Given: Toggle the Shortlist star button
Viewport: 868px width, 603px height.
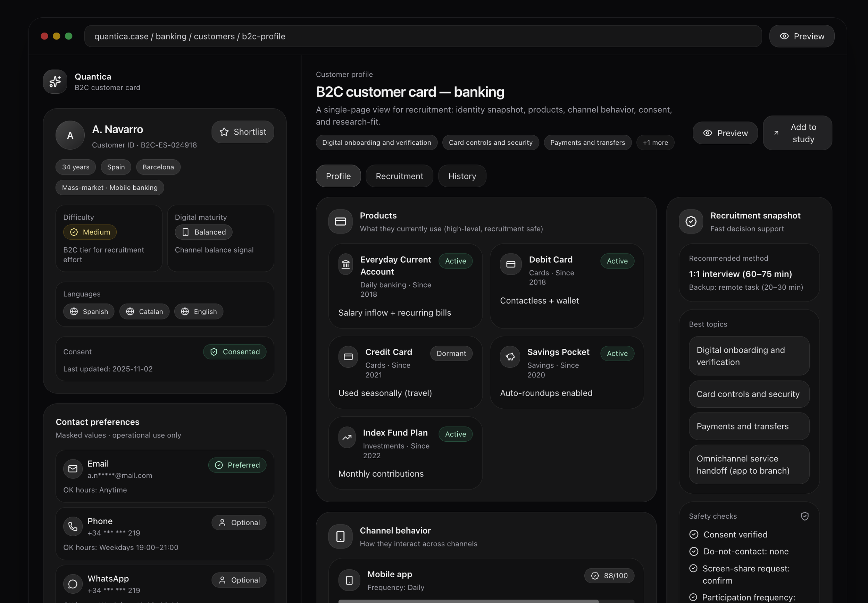Looking at the screenshot, I should coord(243,132).
